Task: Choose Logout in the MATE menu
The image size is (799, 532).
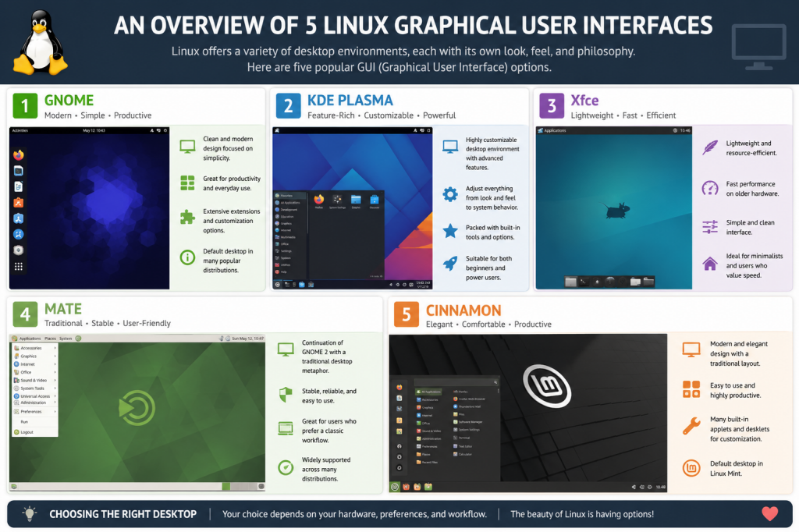Action: tap(34, 432)
